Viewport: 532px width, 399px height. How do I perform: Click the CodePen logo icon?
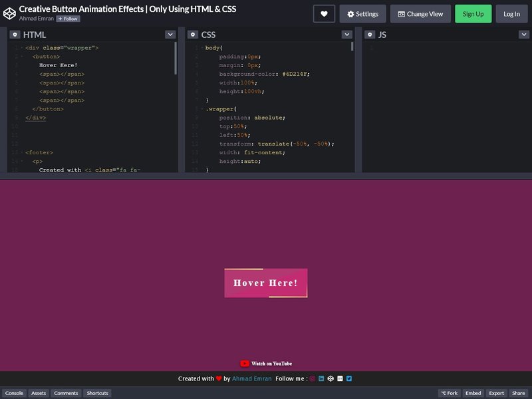(x=9, y=13)
